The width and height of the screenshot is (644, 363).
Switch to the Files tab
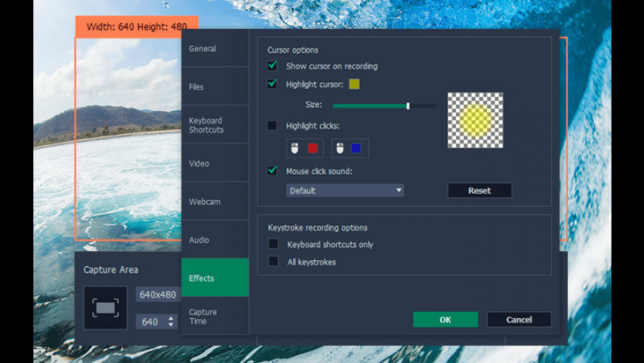[x=215, y=87]
